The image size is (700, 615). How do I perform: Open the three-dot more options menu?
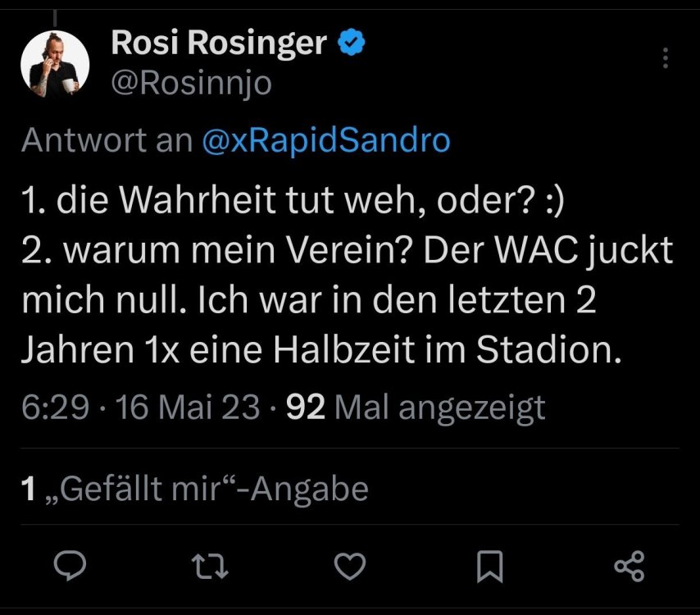click(665, 58)
